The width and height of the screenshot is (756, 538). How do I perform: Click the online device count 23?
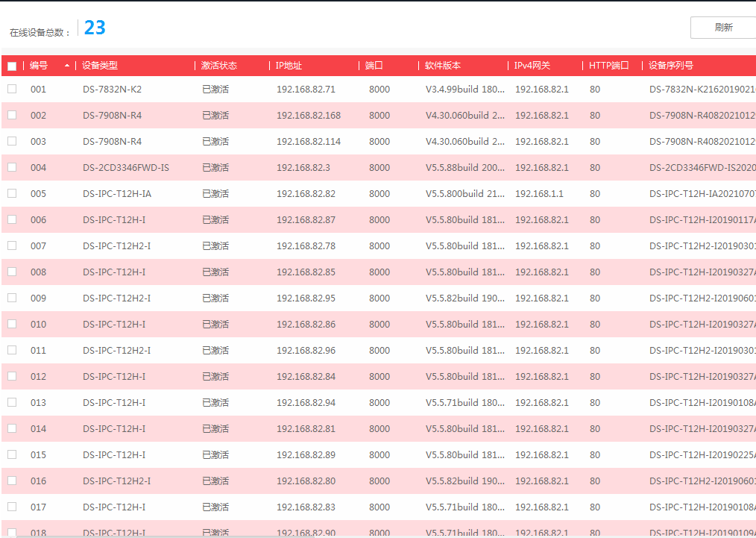(x=95, y=28)
